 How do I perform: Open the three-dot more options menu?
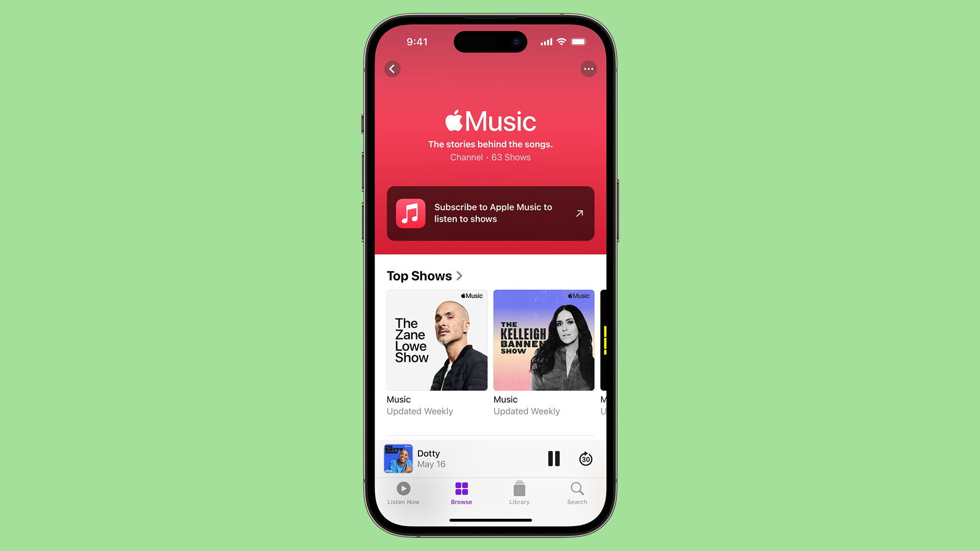587,69
